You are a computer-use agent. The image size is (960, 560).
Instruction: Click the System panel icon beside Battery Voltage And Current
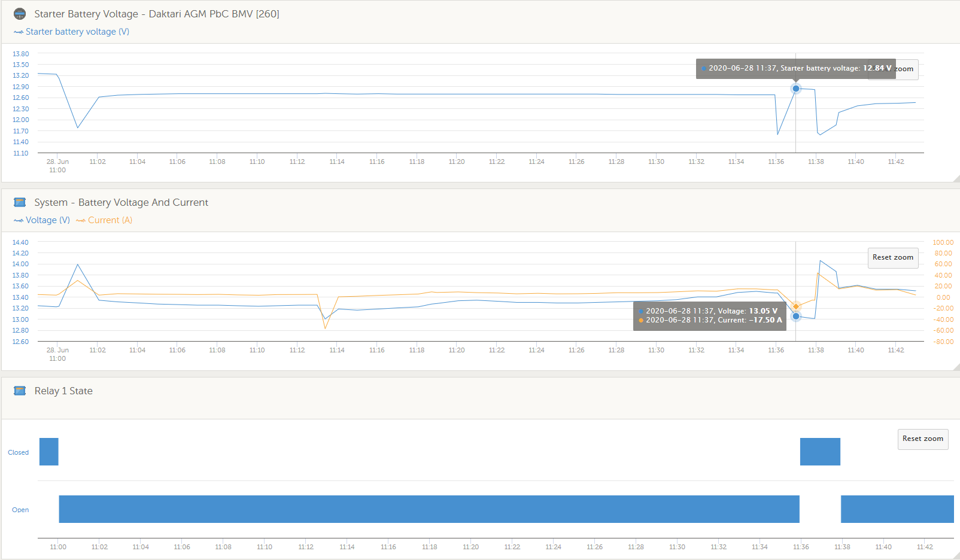point(20,202)
